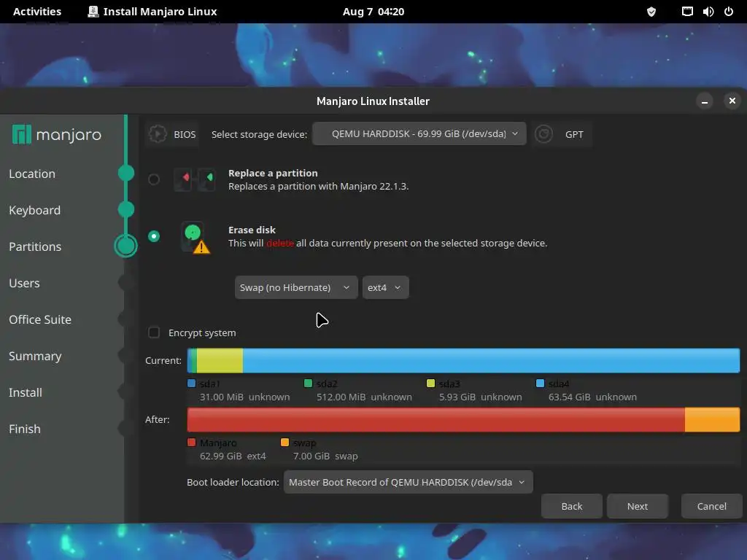Click the Replace a partition disk icon
The width and height of the screenshot is (747, 560).
click(194, 179)
